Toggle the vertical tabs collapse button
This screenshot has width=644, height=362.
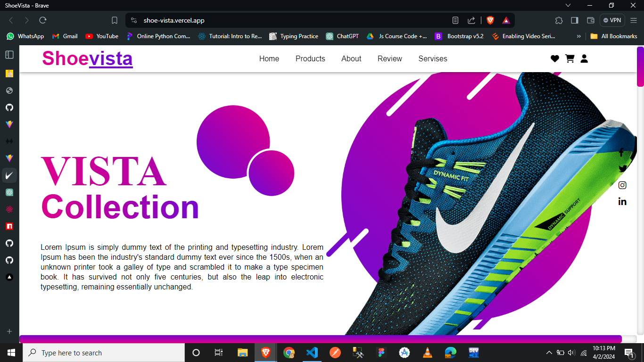click(x=9, y=55)
